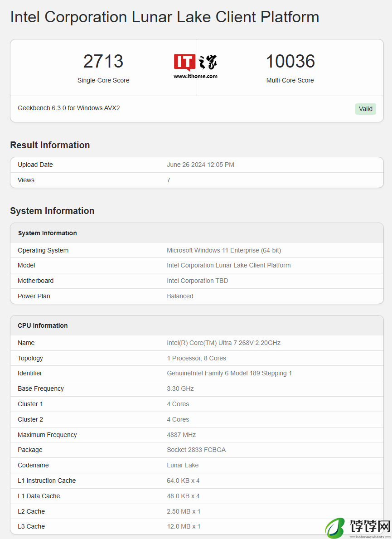Select Microsoft Windows 11 Enterprise (64-bit) value
The image size is (392, 539).
(224, 250)
